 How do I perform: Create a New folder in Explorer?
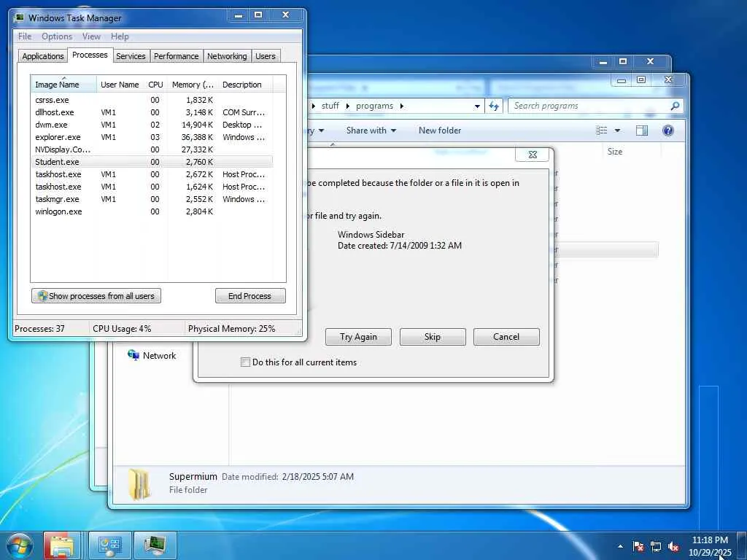(x=440, y=131)
